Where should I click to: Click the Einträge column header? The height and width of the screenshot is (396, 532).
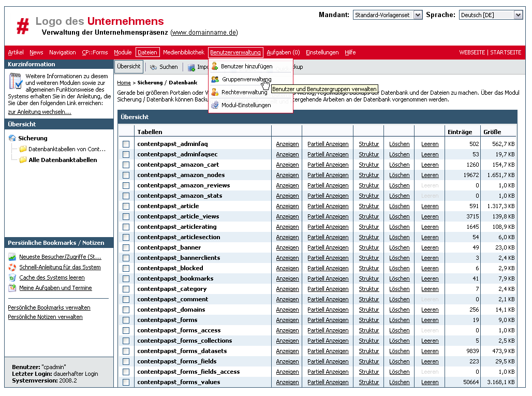tap(460, 132)
